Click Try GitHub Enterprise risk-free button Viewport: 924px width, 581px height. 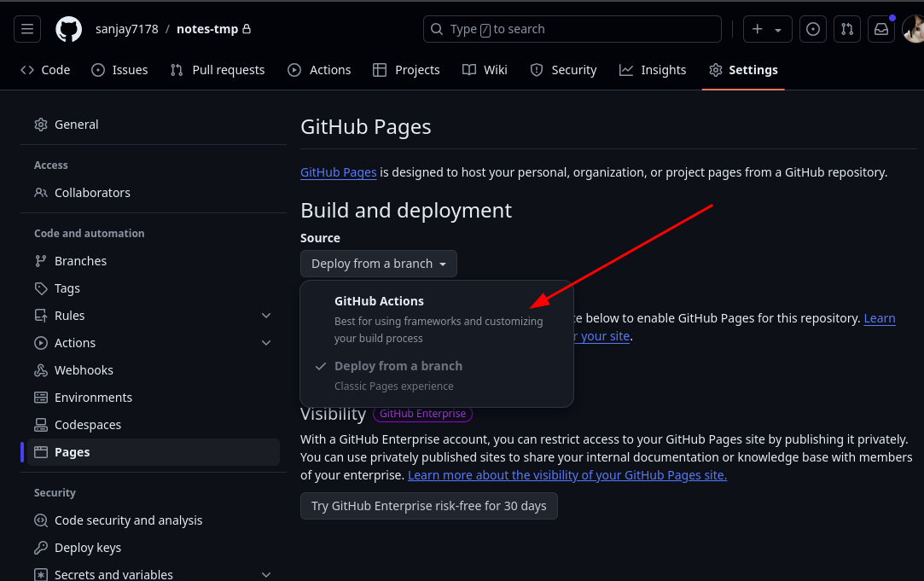click(x=428, y=506)
